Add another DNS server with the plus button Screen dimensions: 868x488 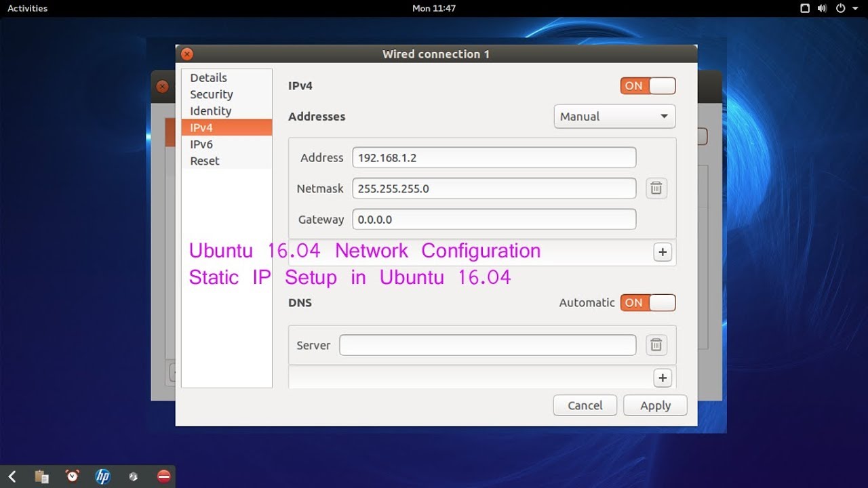tap(663, 378)
